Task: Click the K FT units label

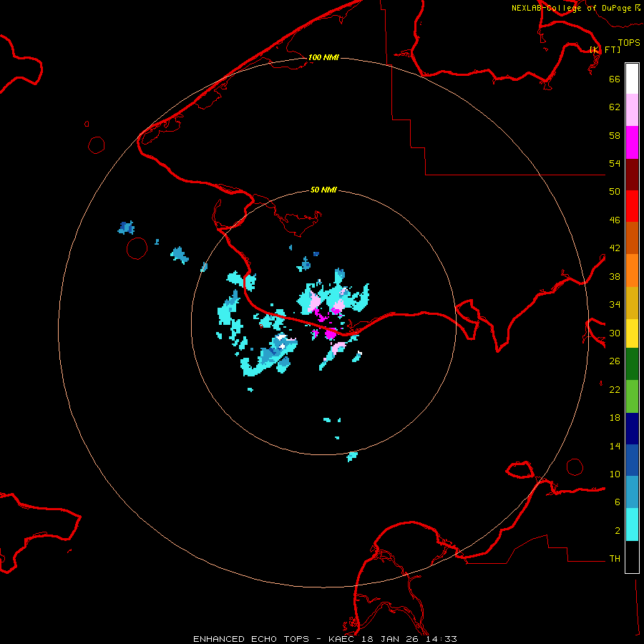Action: 605,49
